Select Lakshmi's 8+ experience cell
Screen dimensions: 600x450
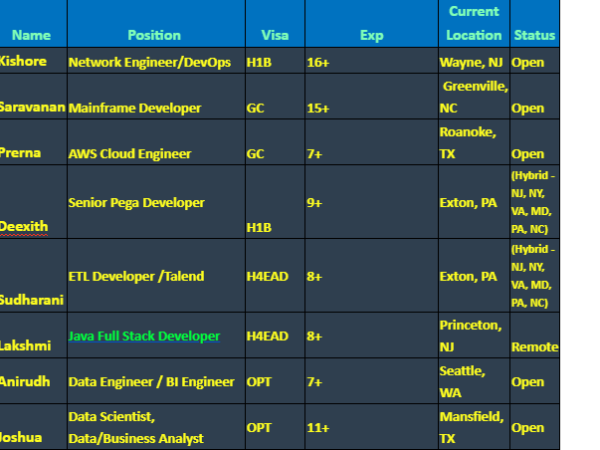(372, 335)
